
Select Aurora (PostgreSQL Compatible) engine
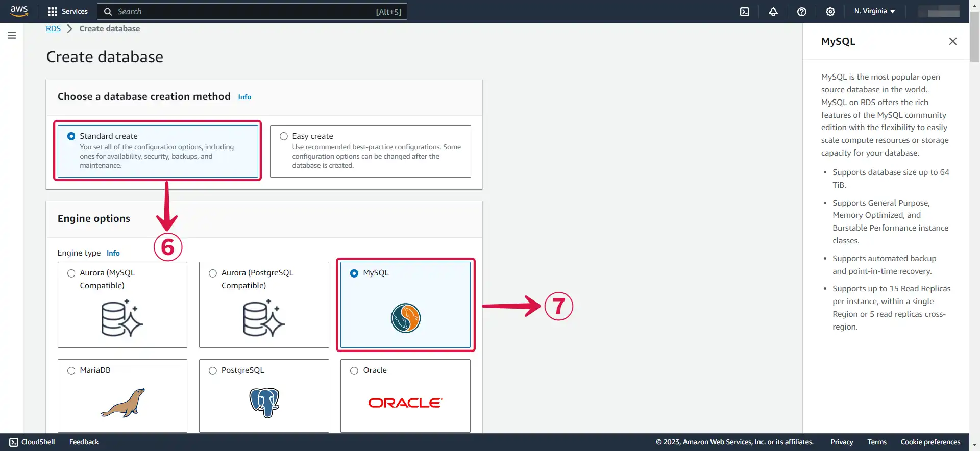(x=213, y=273)
